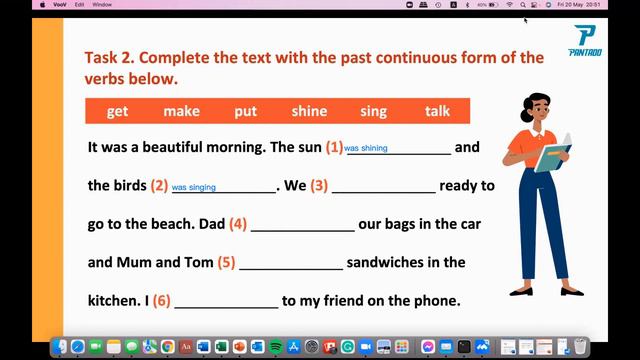Click the word 'make' in the verb box
This screenshot has width=640, height=360.
coord(182,111)
